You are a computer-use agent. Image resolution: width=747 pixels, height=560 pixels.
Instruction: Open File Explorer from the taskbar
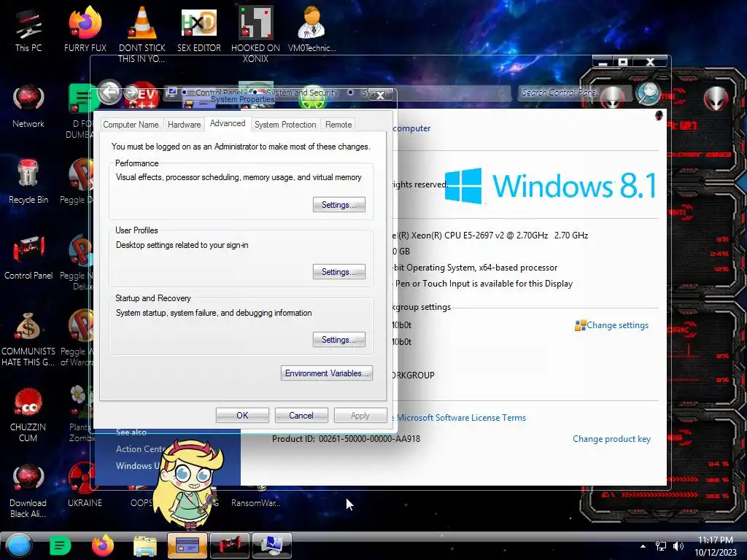[145, 545]
